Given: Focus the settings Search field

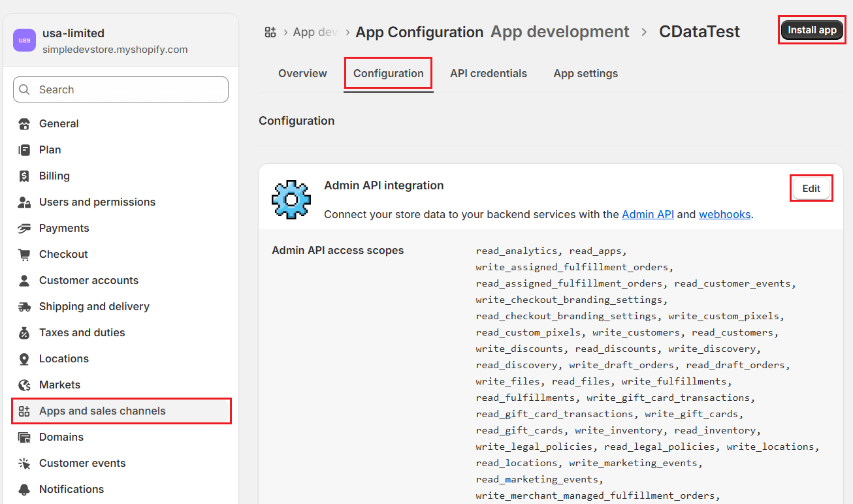Looking at the screenshot, I should pos(121,90).
